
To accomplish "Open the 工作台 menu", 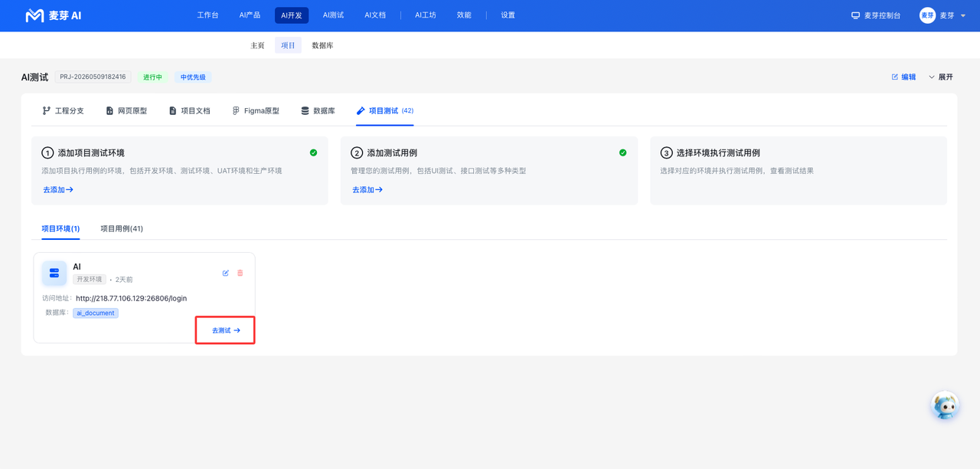I will click(207, 15).
